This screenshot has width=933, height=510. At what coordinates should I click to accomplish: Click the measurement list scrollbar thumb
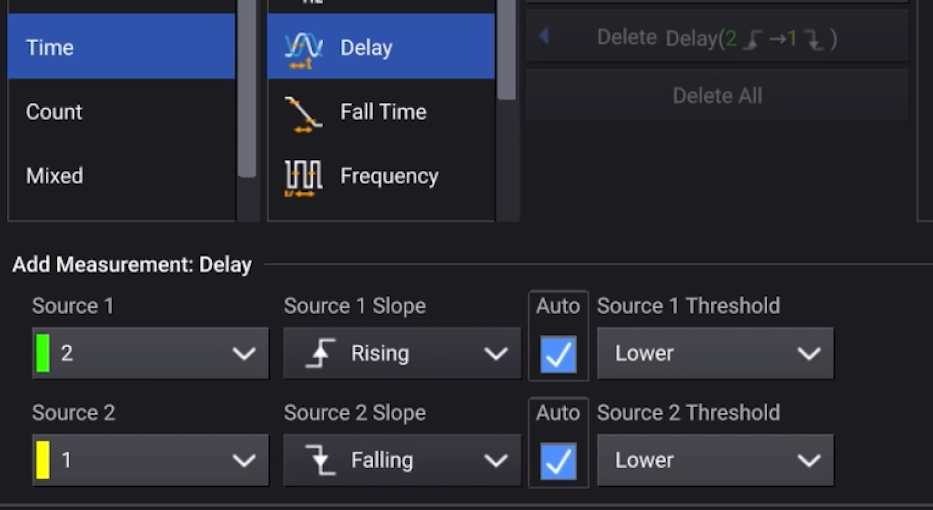[x=506, y=50]
